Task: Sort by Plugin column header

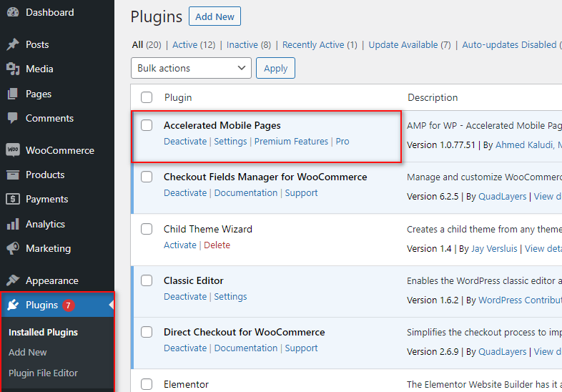Action: point(178,97)
